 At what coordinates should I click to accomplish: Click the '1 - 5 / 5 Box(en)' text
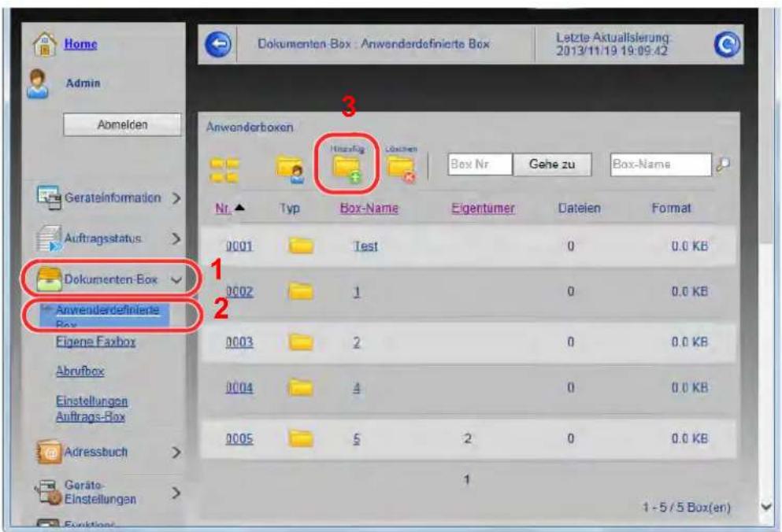click(687, 508)
